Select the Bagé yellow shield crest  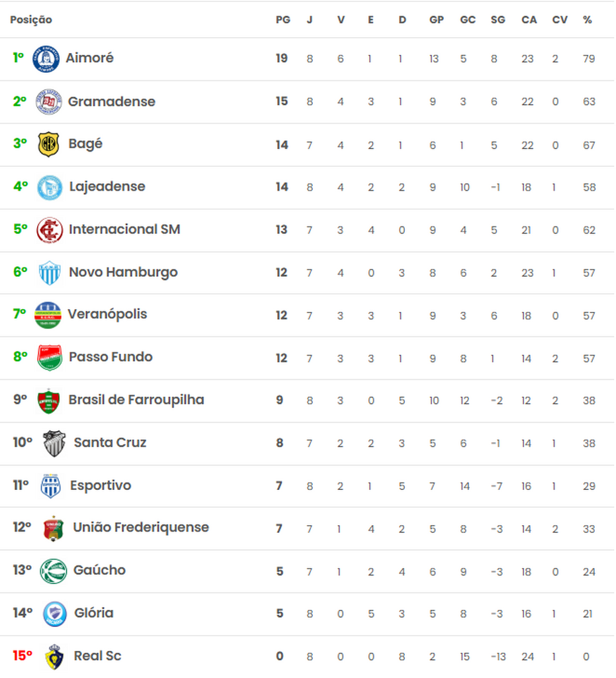(48, 144)
